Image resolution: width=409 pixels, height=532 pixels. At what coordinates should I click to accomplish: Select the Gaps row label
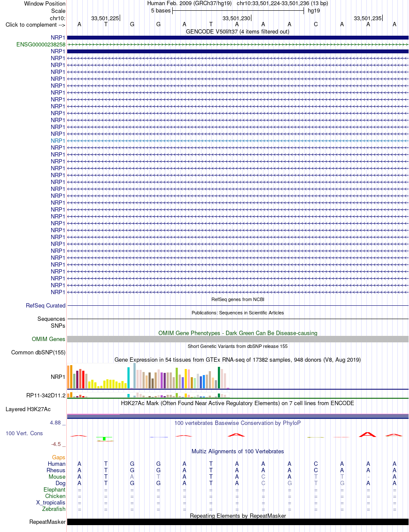click(59, 457)
